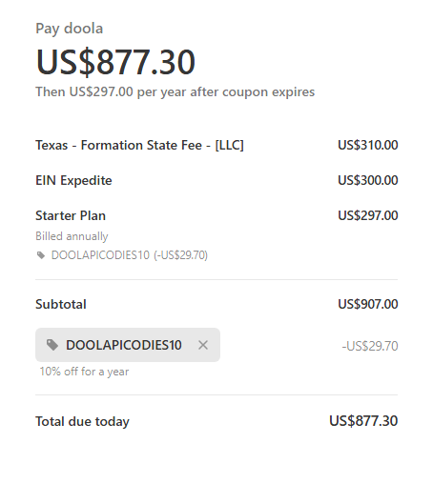The image size is (433, 504).
Task: Click the DOOLAPICODIES10 (-US$29.70) discount note
Action: (x=130, y=255)
